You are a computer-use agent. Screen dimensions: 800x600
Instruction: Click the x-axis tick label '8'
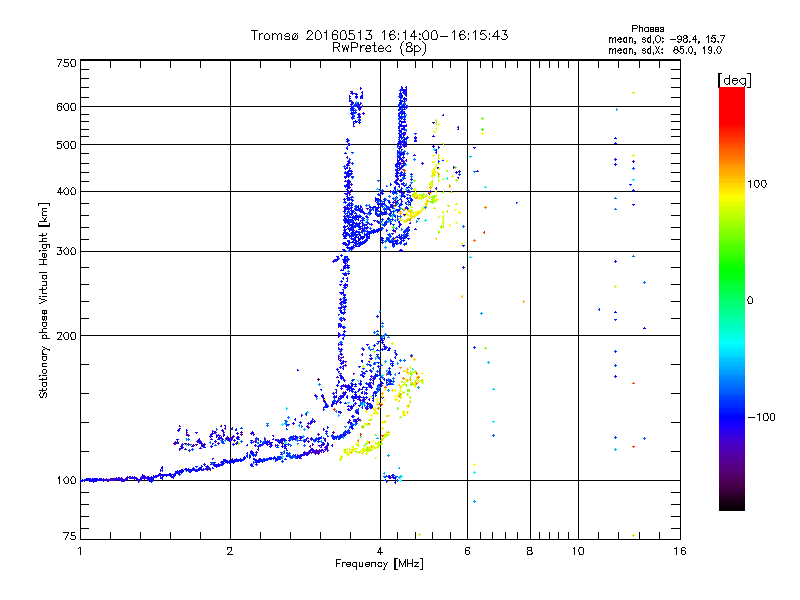click(530, 551)
